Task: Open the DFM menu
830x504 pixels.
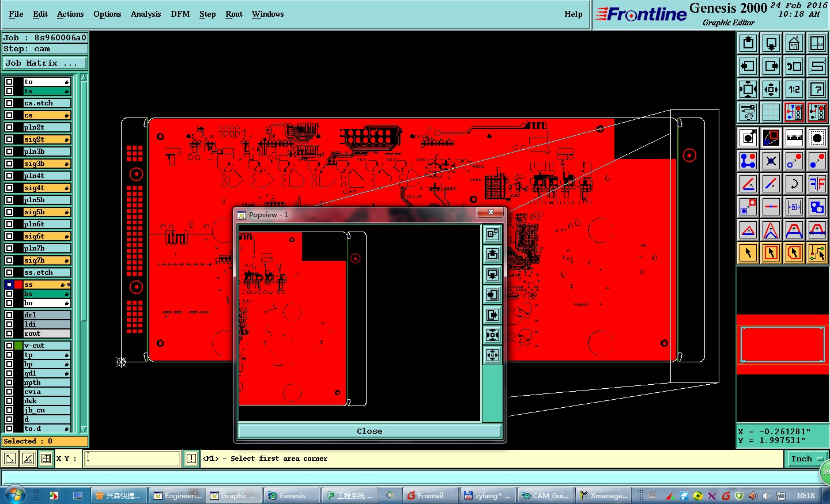Action: [x=180, y=14]
